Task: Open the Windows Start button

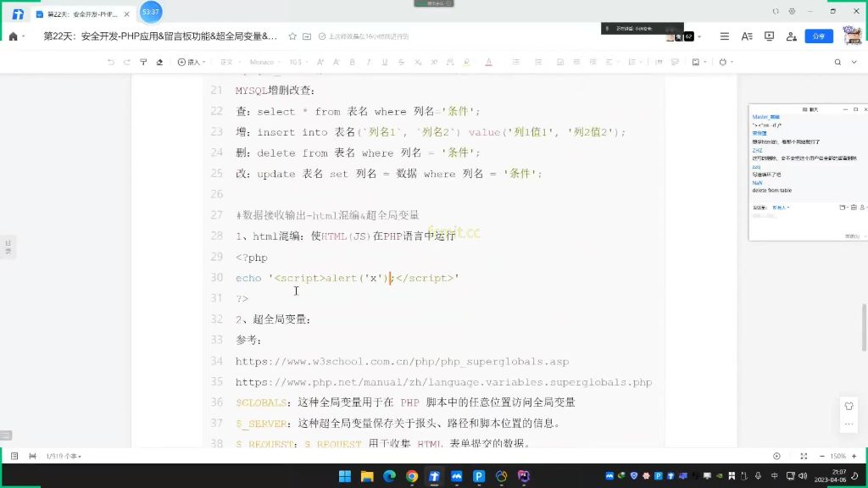Action: click(x=344, y=476)
